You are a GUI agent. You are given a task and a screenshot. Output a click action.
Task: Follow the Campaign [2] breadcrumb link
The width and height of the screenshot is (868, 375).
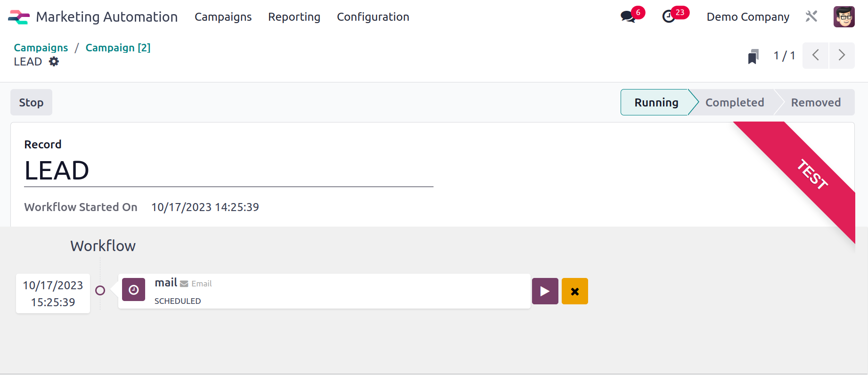118,48
